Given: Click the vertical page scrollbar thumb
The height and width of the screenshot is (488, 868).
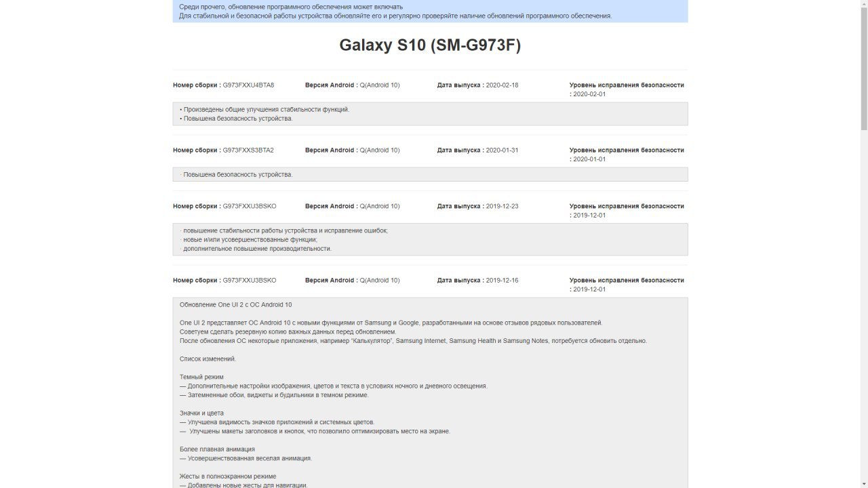Looking at the screenshot, I should click(x=863, y=69).
